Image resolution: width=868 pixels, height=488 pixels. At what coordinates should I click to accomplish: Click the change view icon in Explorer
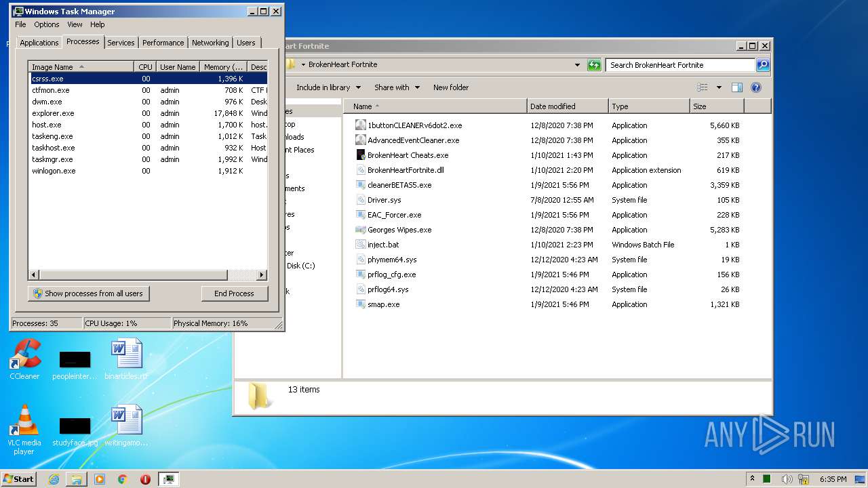click(x=703, y=87)
